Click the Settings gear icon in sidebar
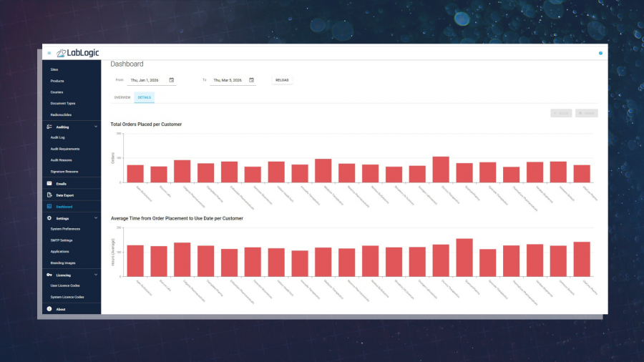Screen dimensions: 644x362 coord(49,217)
